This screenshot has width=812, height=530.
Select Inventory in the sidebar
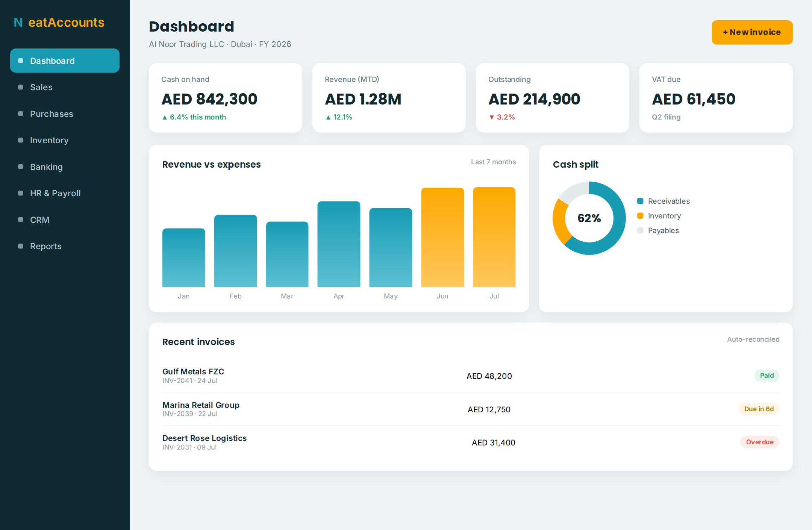[x=65, y=140]
